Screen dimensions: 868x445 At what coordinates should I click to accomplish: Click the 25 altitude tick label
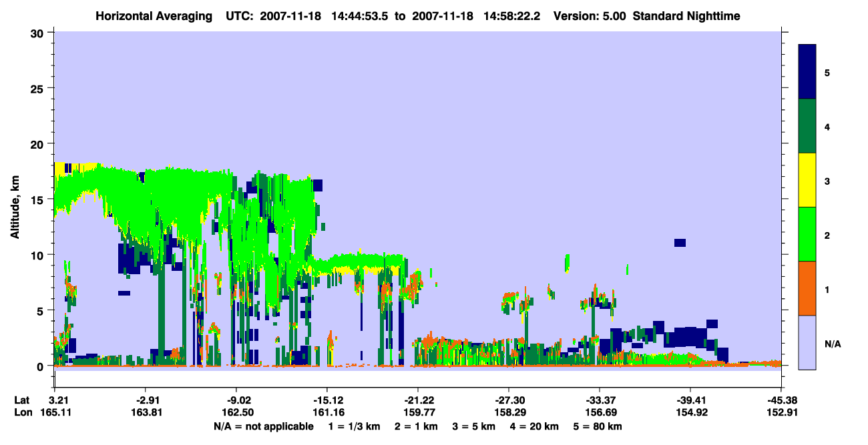pos(39,88)
